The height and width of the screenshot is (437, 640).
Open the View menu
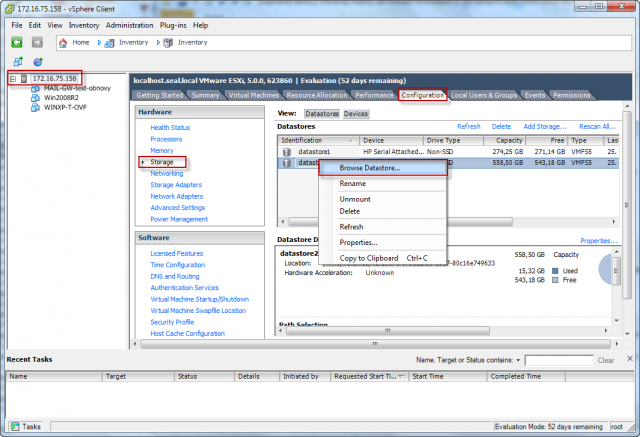tap(55, 25)
